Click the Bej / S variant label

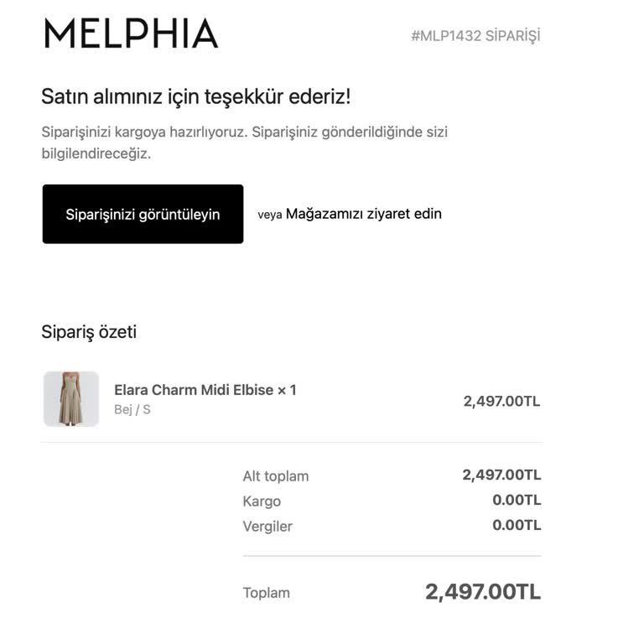132,410
